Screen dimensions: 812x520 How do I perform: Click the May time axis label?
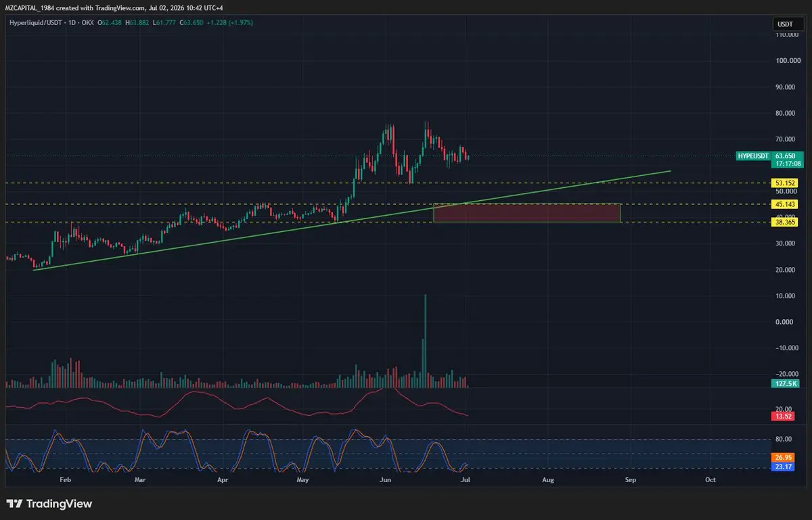coord(302,479)
